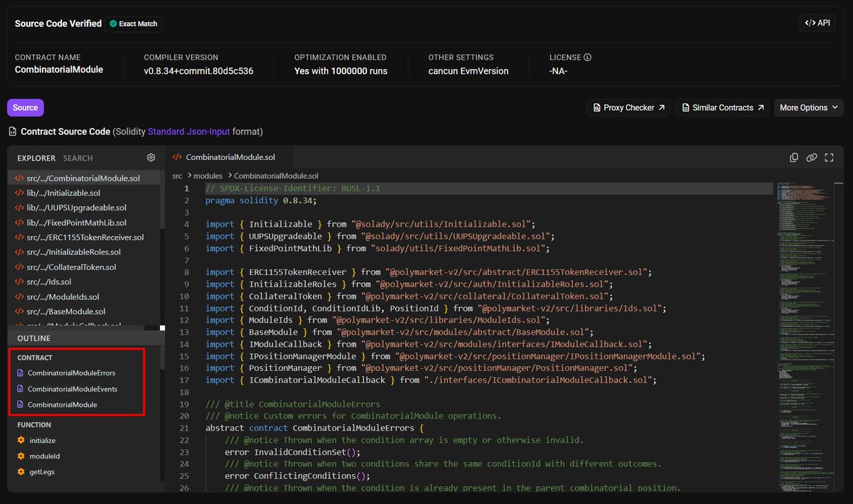Click the OUTLINE panel header

[86, 338]
